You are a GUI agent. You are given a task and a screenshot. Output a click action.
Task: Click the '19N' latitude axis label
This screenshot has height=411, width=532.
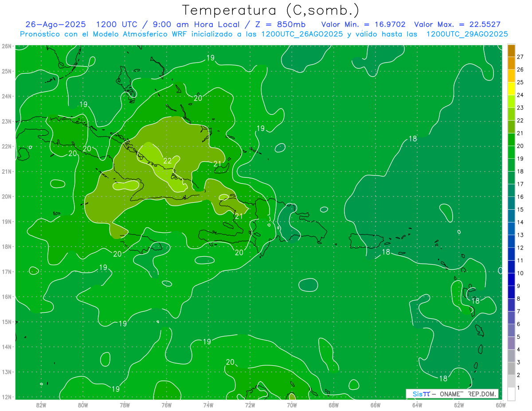6,221
